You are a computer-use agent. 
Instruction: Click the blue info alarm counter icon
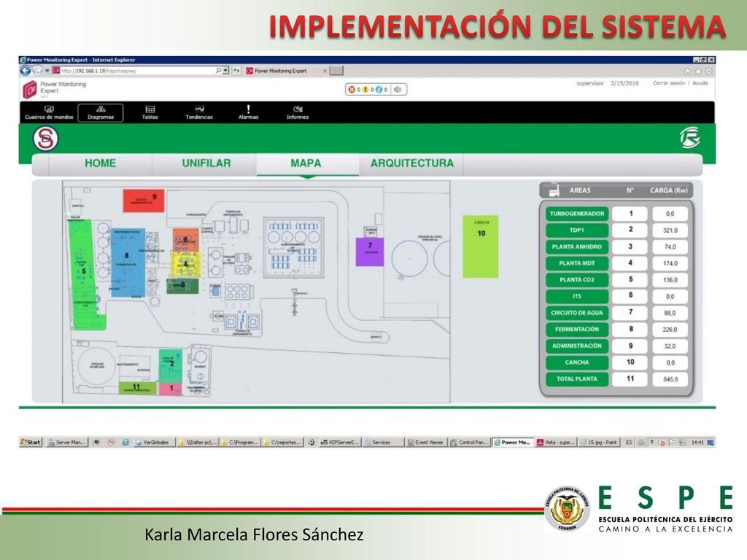379,90
